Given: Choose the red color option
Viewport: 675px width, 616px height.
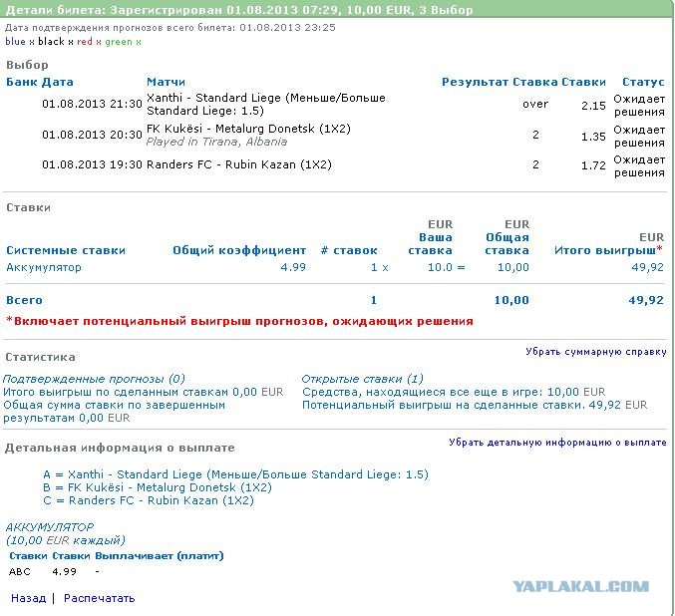Looking at the screenshot, I should [x=85, y=42].
